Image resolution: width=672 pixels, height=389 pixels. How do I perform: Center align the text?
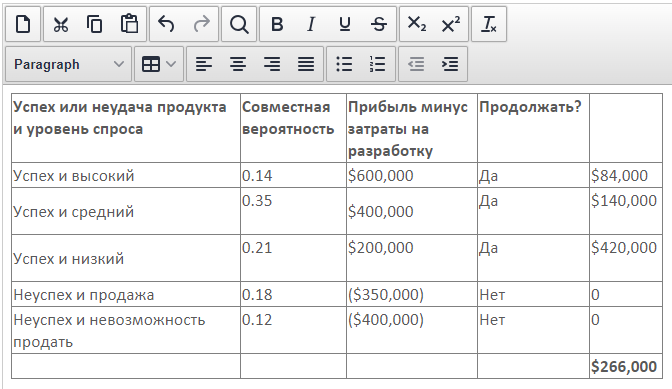tap(238, 64)
